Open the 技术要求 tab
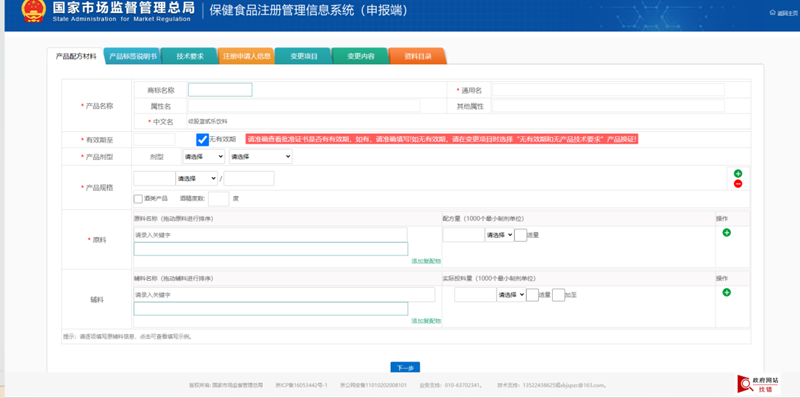This screenshot has height=398, width=800. point(190,56)
